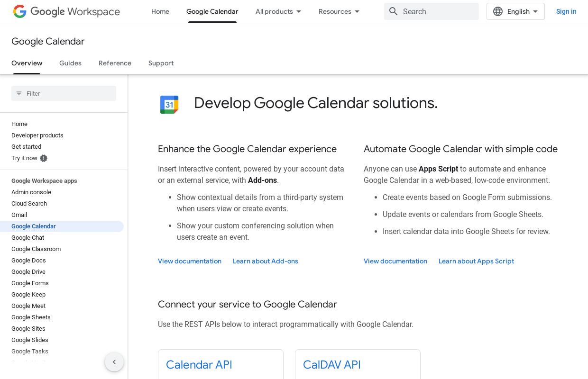This screenshot has height=379, width=588.
Task: Open Gmail in sidebar
Action: (19, 215)
